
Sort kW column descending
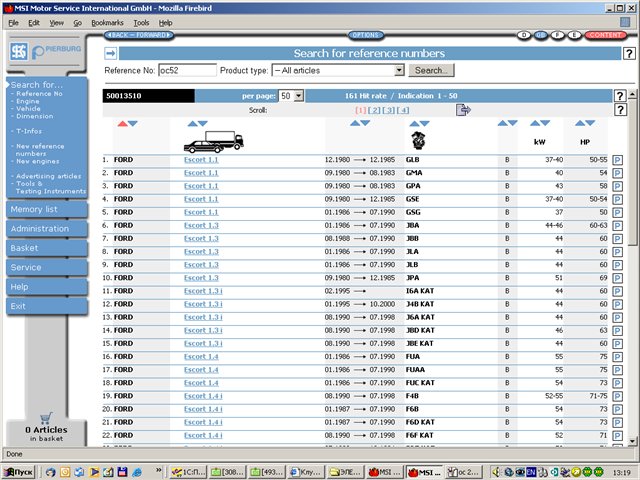coord(545,123)
